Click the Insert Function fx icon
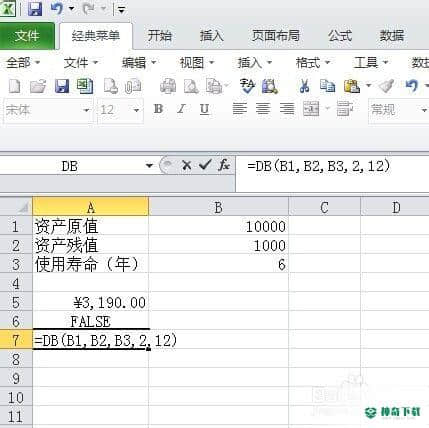Image resolution: width=429 pixels, height=428 pixels. pos(224,165)
